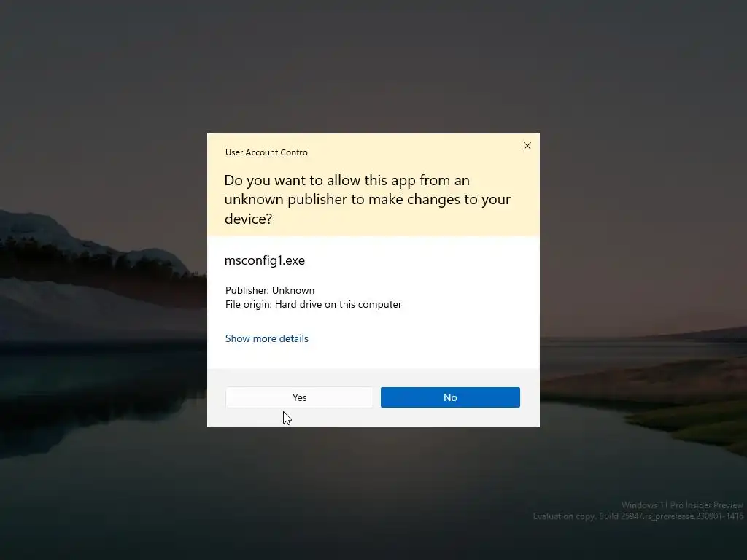Close the User Account Control dialog

point(527,146)
